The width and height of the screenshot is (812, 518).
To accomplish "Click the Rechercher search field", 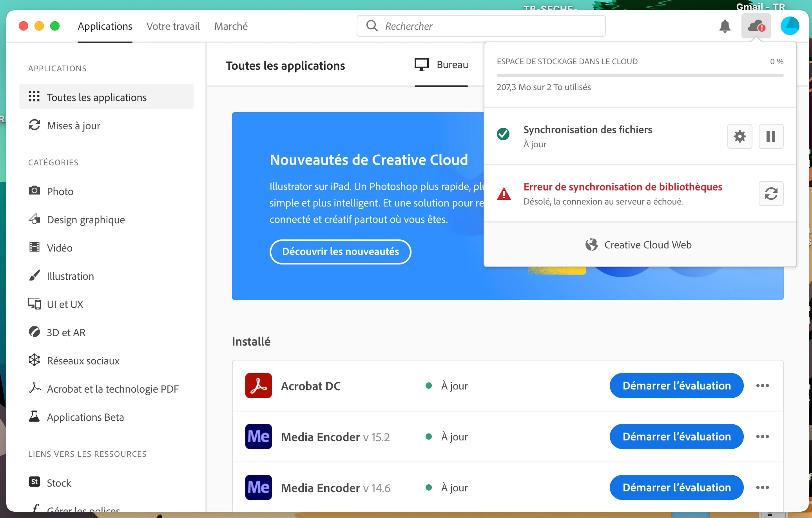I will 486,26.
